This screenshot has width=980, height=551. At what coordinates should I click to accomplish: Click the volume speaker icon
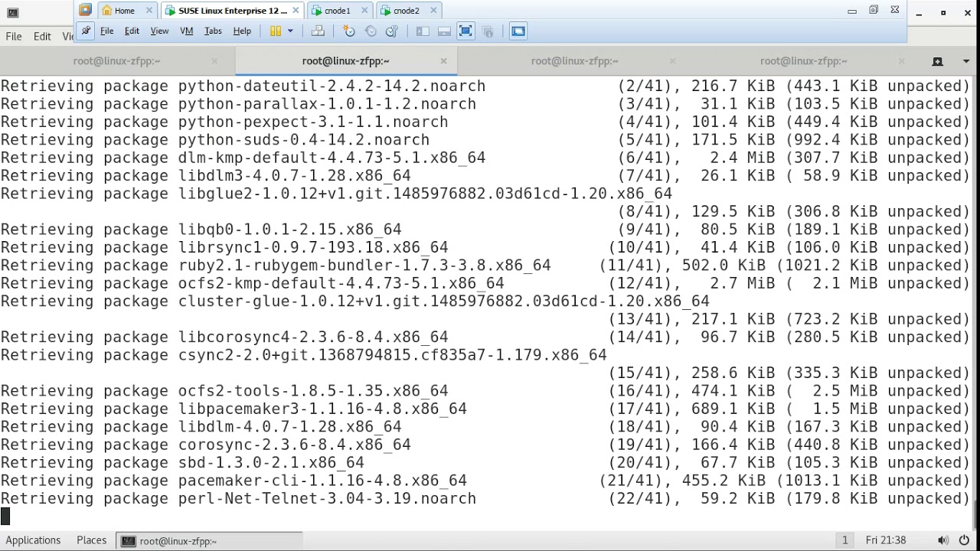(x=943, y=540)
